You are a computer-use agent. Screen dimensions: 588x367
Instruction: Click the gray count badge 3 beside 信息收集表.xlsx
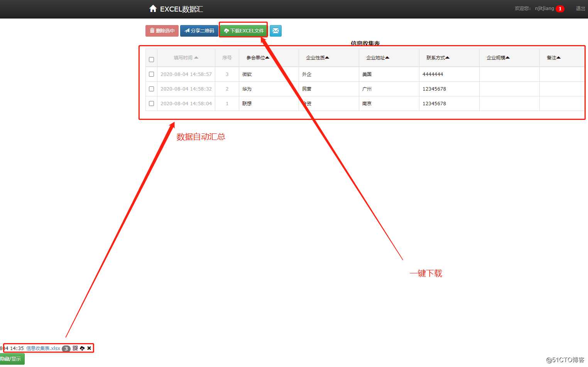coord(66,348)
